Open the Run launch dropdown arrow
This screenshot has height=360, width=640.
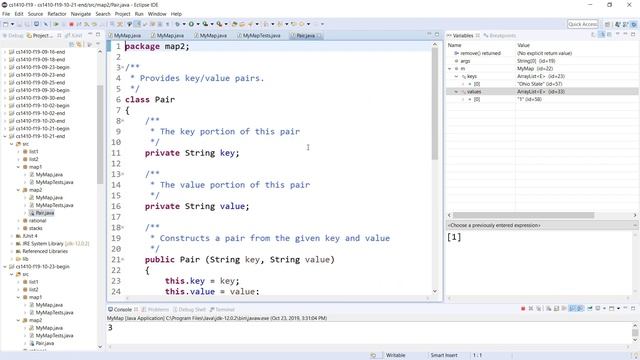(x=198, y=24)
